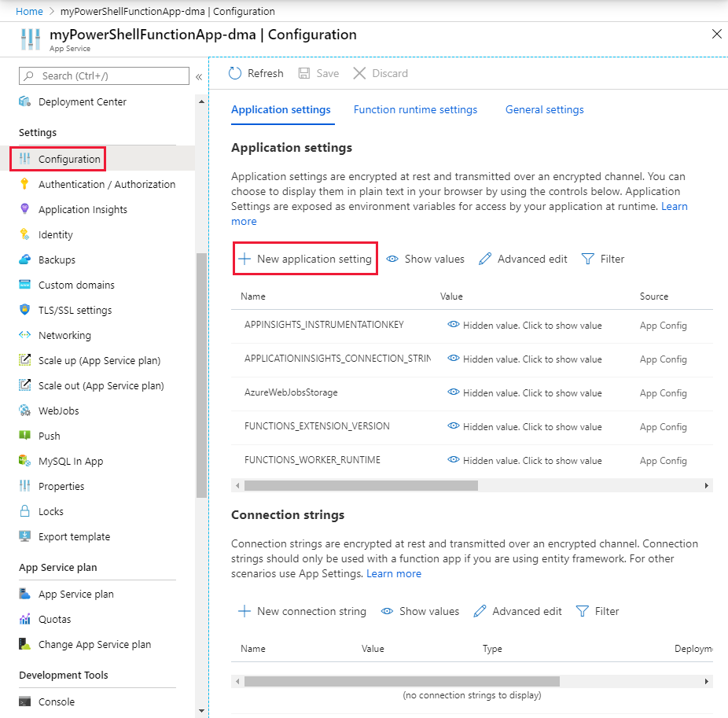Open Change App Service plan icon
The height and width of the screenshot is (718, 728).
click(x=24, y=644)
